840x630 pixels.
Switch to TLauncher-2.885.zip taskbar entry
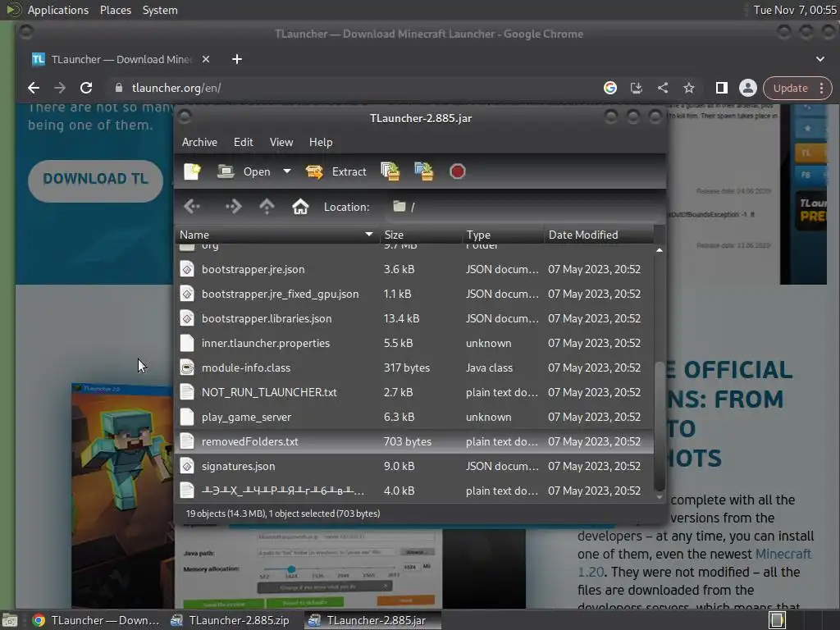pos(231,620)
